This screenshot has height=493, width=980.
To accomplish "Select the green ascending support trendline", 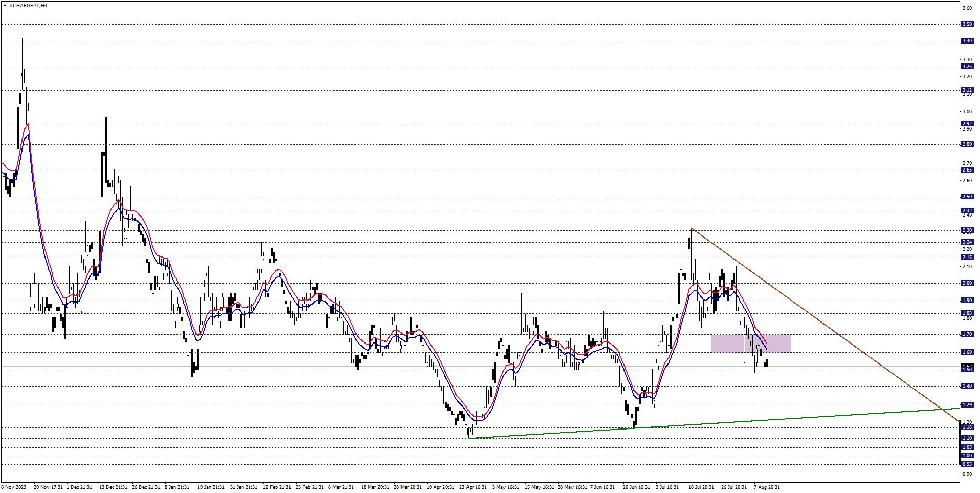I will click(714, 423).
